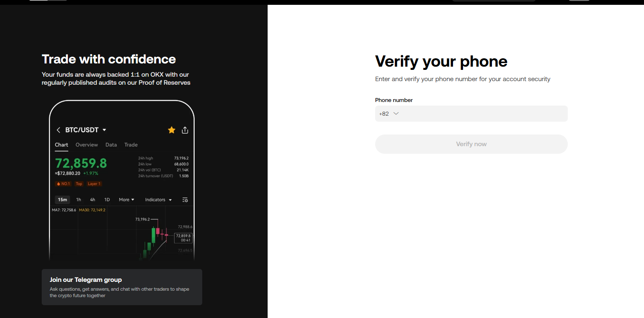Click the MA30: 72,149.2 label
This screenshot has height=318, width=644.
(92, 210)
